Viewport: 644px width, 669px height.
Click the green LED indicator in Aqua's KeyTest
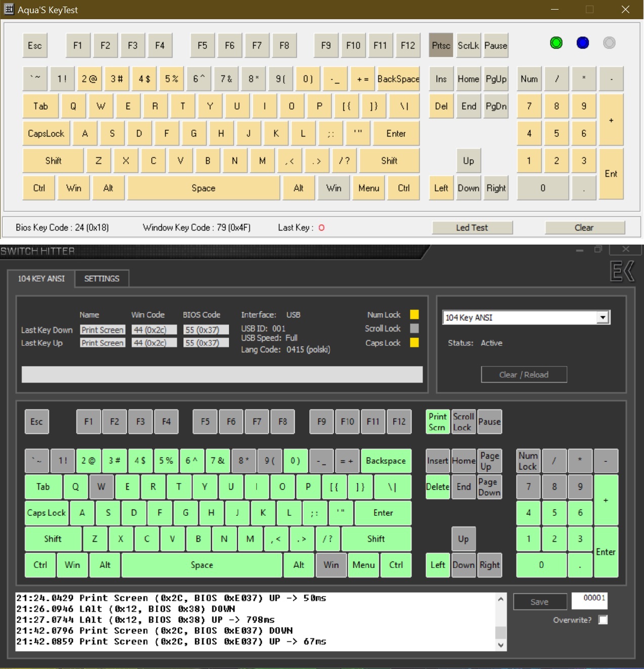click(x=556, y=43)
